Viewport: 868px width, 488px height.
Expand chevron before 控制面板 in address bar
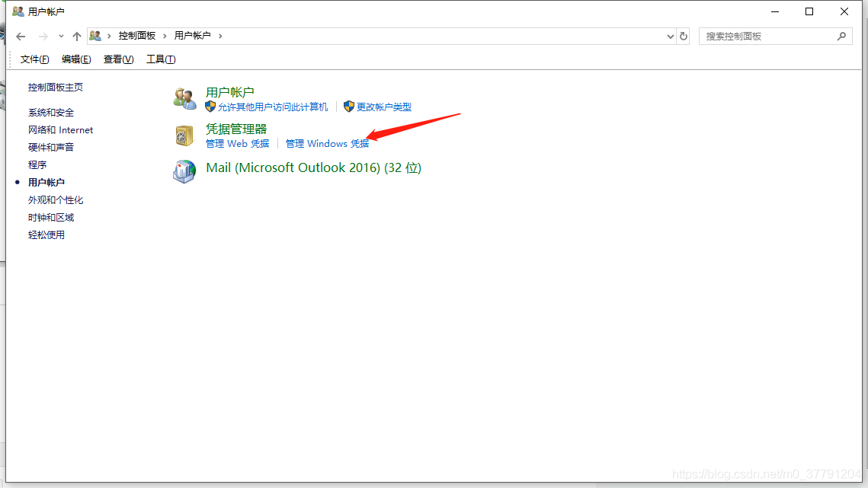click(x=109, y=36)
